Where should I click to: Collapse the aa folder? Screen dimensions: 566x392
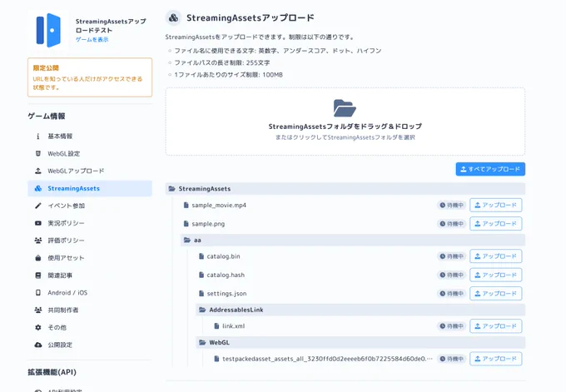click(353, 240)
